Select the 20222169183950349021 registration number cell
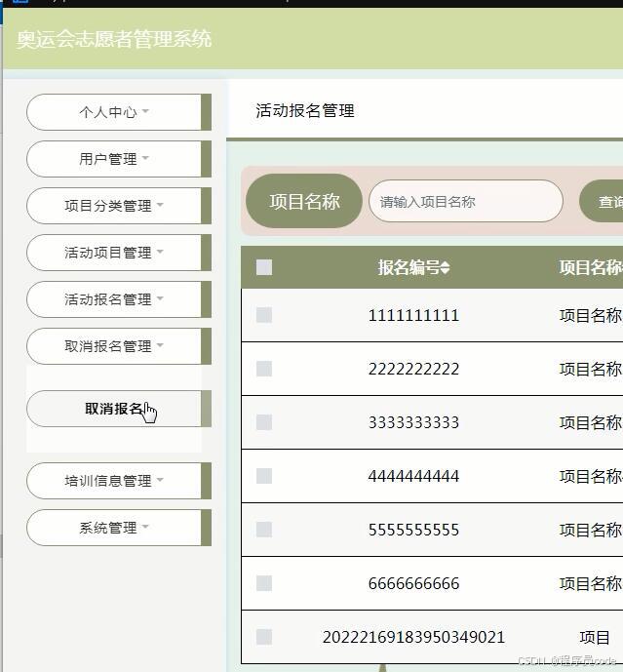The height and width of the screenshot is (672, 623). 413,637
